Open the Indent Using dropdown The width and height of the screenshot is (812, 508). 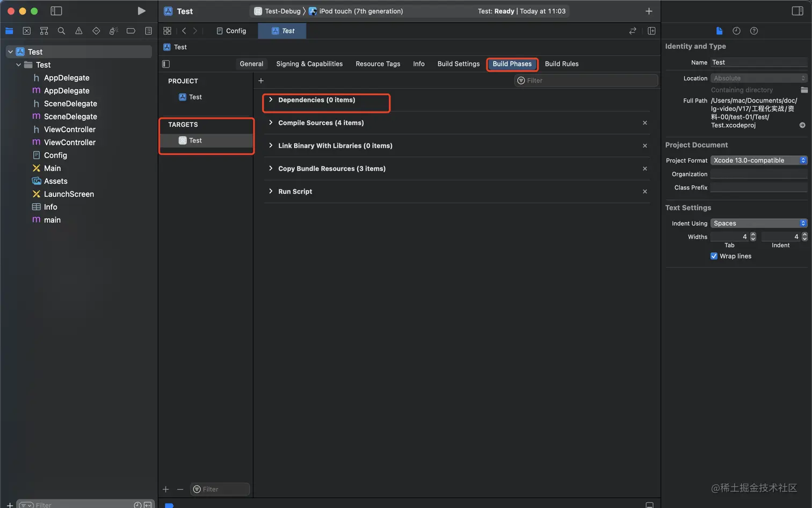tap(759, 223)
